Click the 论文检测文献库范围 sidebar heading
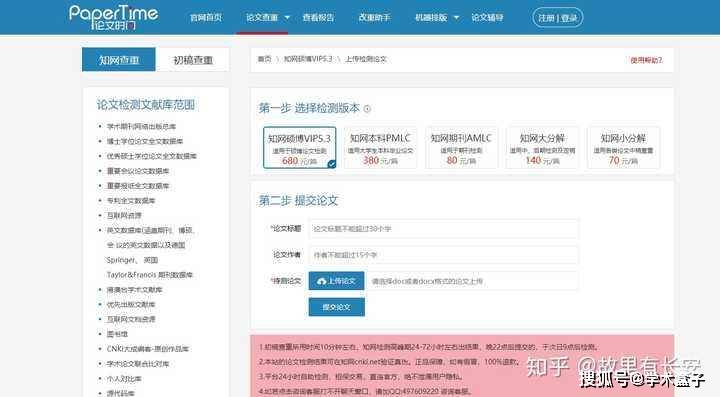 click(146, 105)
